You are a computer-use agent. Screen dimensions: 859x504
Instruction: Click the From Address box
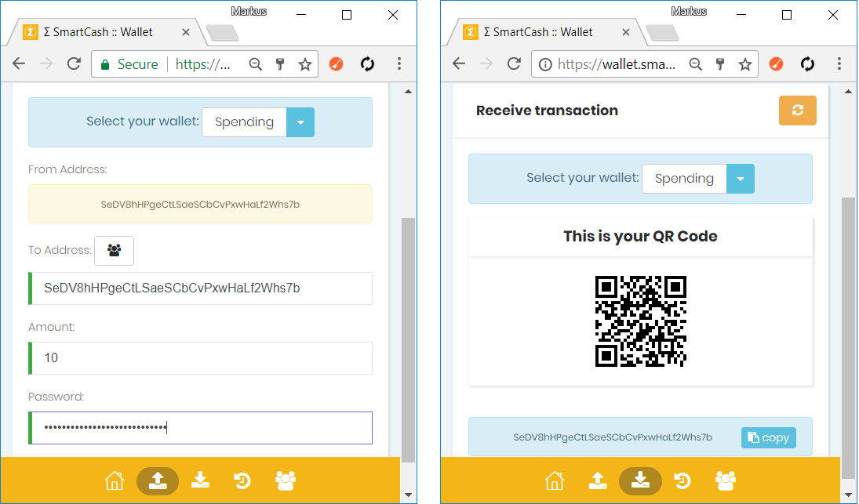coord(201,204)
